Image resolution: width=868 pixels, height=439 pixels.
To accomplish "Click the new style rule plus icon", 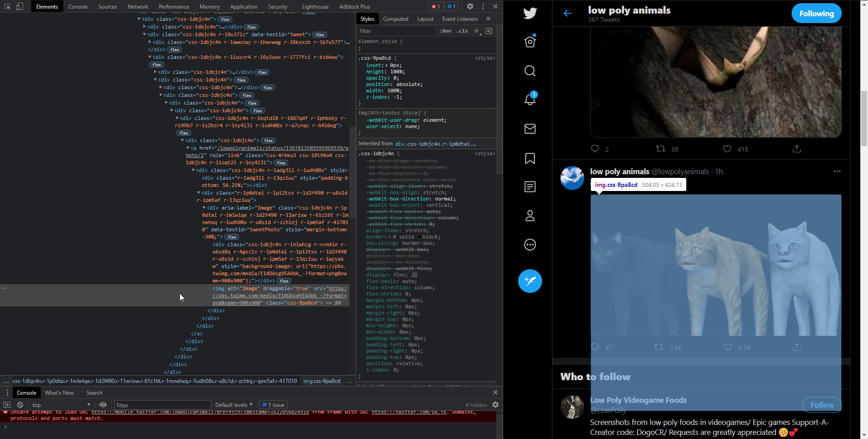I will coord(476,31).
